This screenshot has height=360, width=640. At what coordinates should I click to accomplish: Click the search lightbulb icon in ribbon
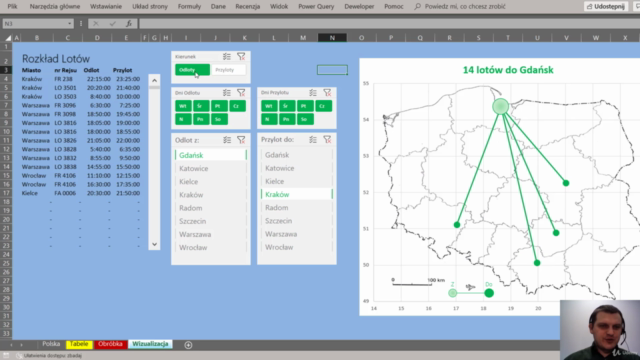coord(417,7)
